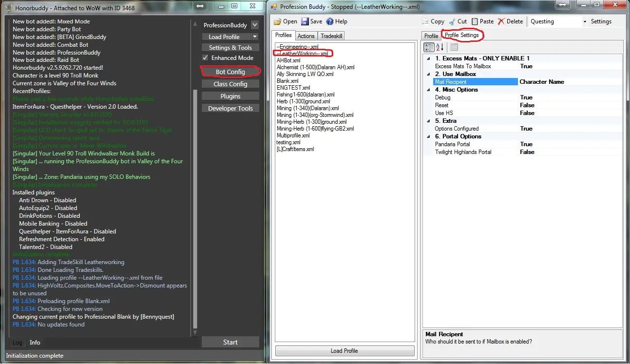Select Fishing1-600(dalaran).xml profile
Image resolution: width=630 pixels, height=364 pixels.
(x=305, y=95)
